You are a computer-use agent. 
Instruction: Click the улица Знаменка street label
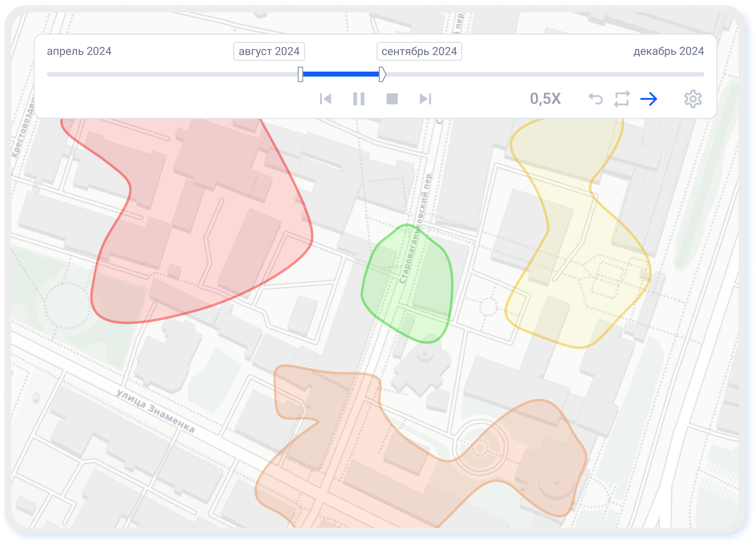click(x=155, y=411)
